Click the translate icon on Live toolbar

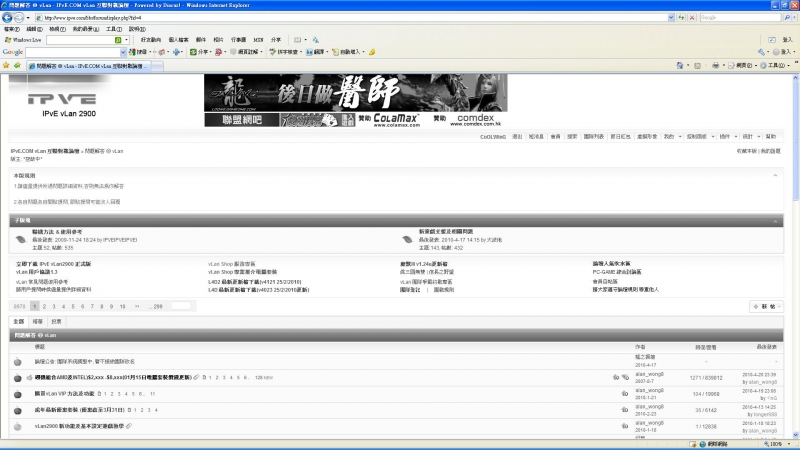point(316,40)
